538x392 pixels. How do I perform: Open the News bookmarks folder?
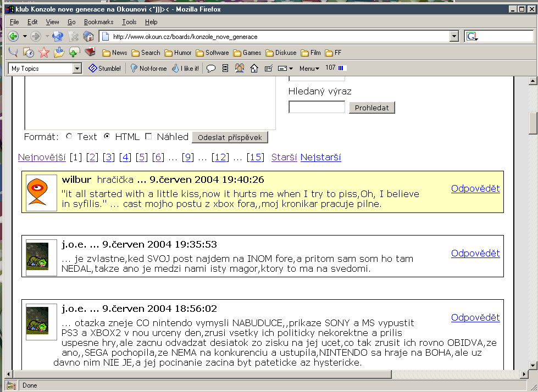click(115, 52)
